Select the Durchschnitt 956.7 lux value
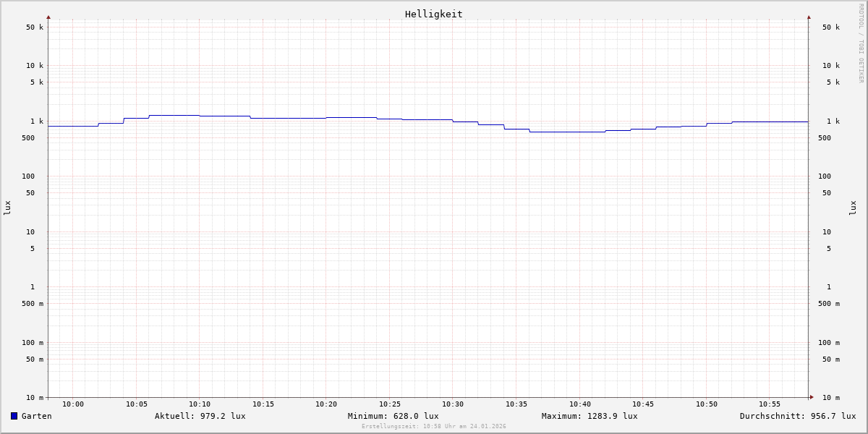 coord(797,416)
